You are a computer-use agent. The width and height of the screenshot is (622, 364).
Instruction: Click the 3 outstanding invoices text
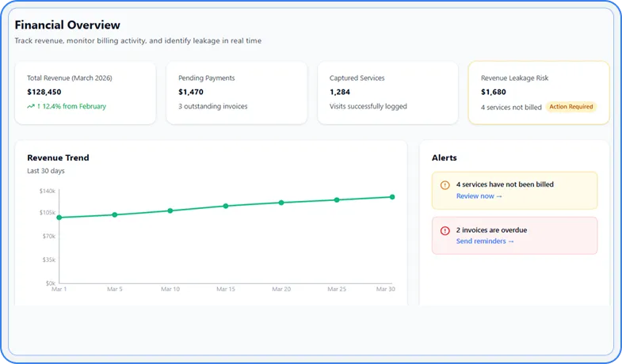click(x=213, y=106)
